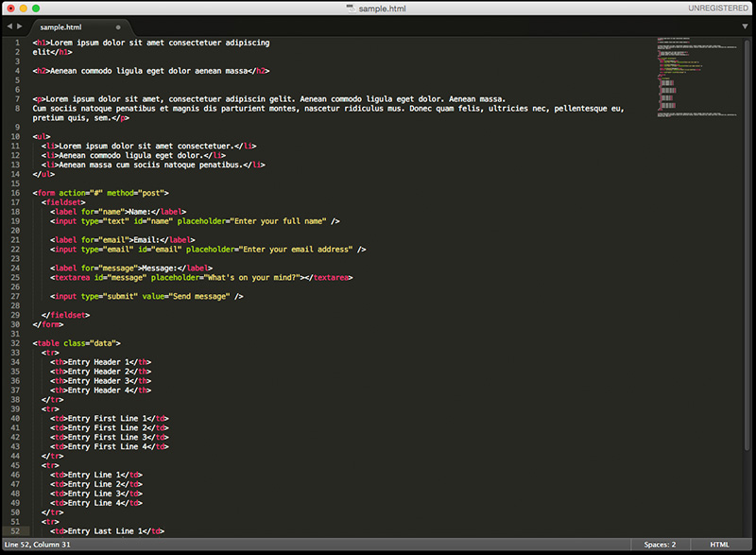Image resolution: width=756 pixels, height=555 pixels.
Task: Click the form action line of code
Action: 101,193
